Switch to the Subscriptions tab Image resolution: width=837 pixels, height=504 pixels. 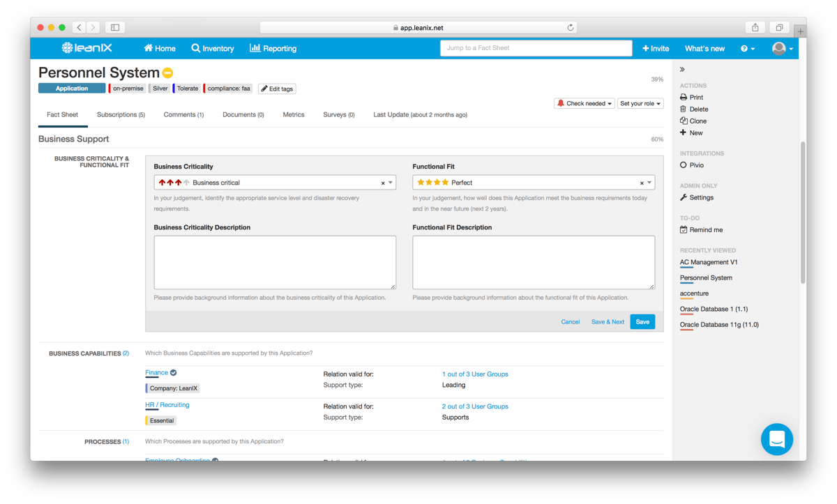click(x=122, y=114)
